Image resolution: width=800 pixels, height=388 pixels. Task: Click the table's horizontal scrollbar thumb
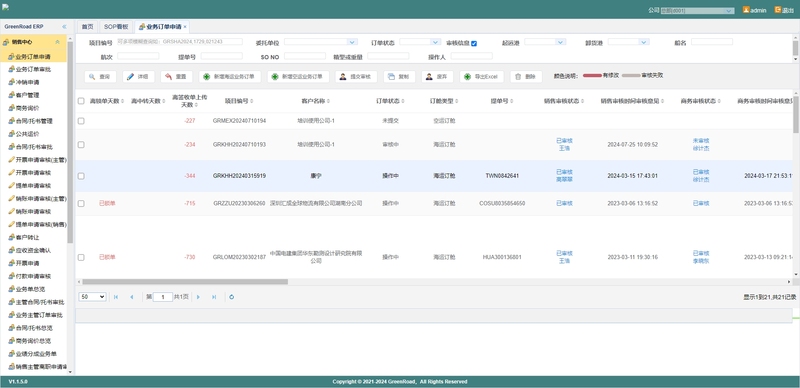tap(185, 282)
